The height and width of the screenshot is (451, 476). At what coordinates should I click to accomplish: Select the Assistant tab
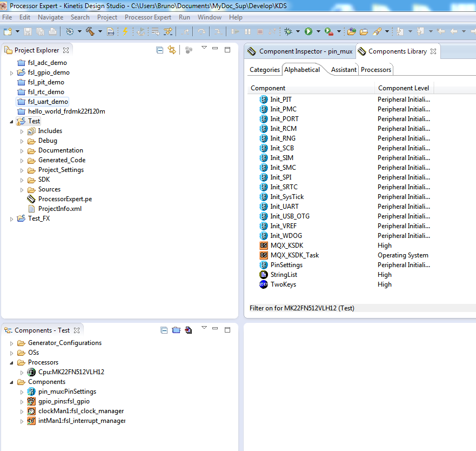click(344, 70)
